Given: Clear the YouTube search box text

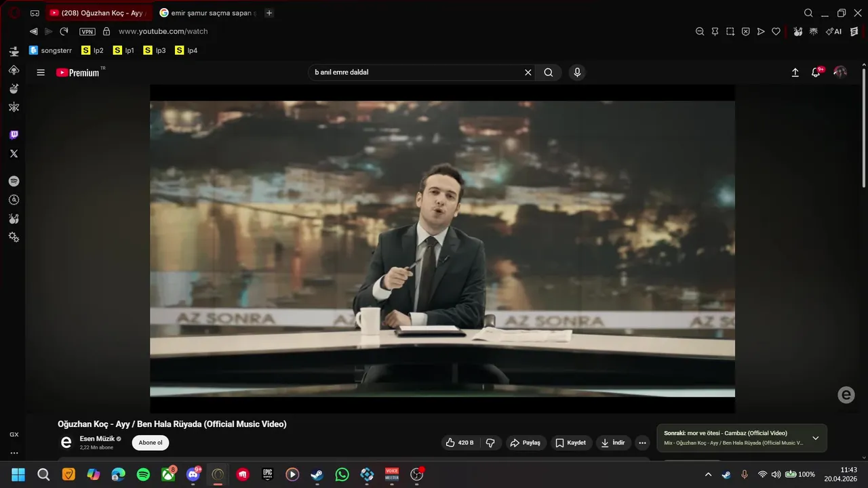Looking at the screenshot, I should click(x=528, y=73).
